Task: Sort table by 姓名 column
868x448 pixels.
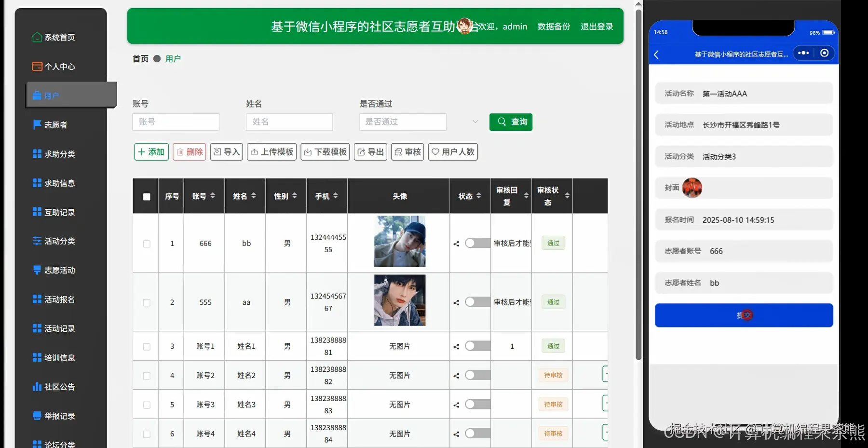Action: [254, 196]
